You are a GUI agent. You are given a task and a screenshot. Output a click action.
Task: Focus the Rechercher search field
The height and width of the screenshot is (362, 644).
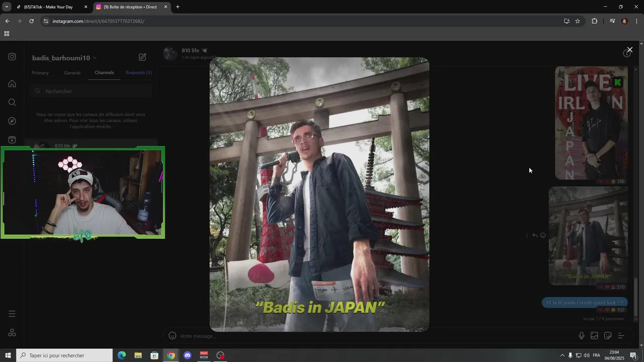pyautogui.click(x=91, y=92)
